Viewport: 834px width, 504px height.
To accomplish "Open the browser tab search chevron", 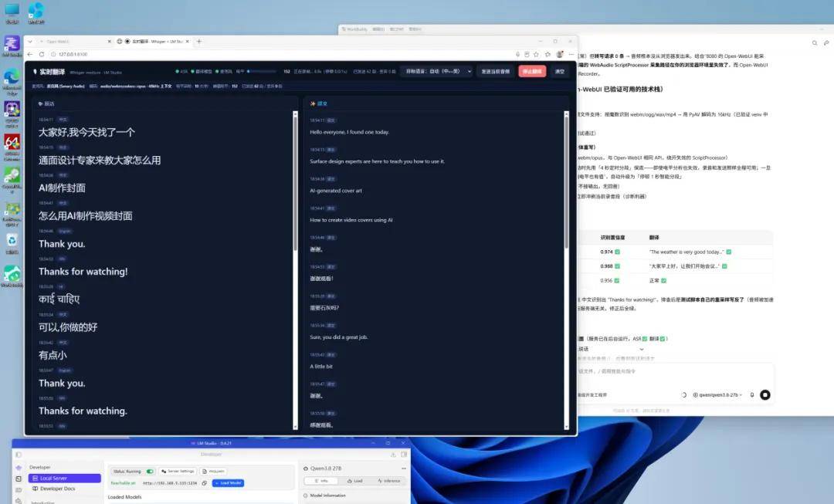I will pos(30,41).
